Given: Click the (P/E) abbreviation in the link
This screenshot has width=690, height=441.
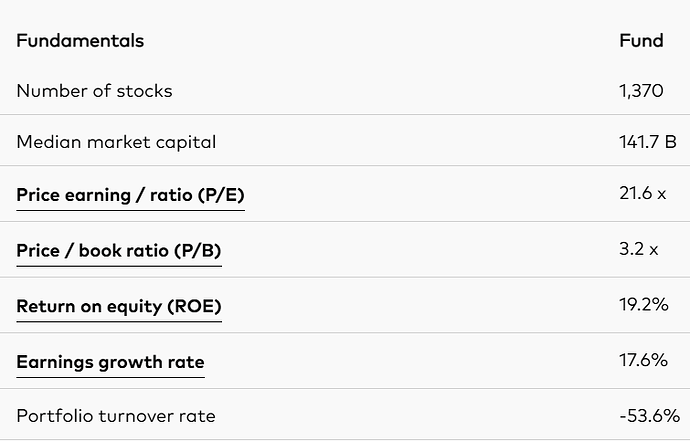Looking at the screenshot, I should tap(221, 195).
